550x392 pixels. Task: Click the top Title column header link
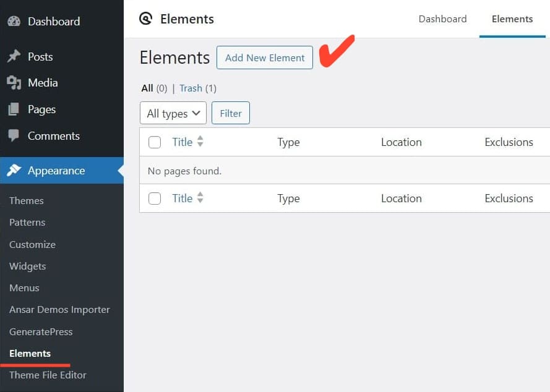pyautogui.click(x=183, y=142)
